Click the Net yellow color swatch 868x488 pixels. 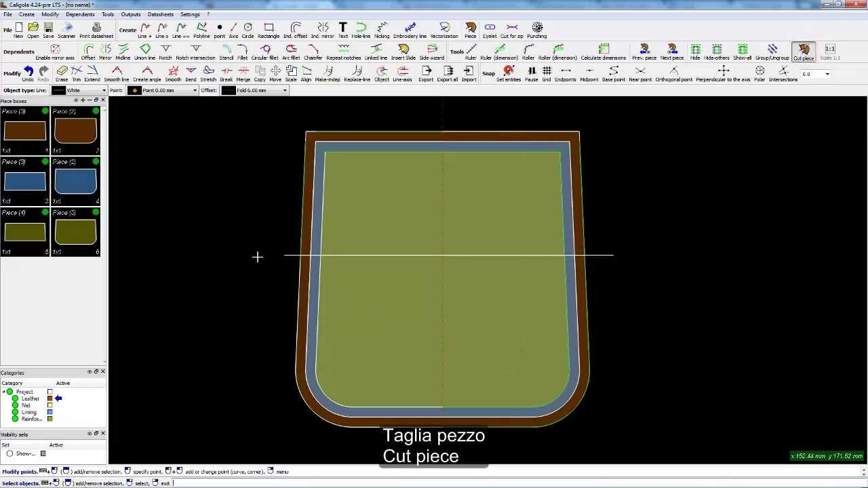click(x=50, y=405)
